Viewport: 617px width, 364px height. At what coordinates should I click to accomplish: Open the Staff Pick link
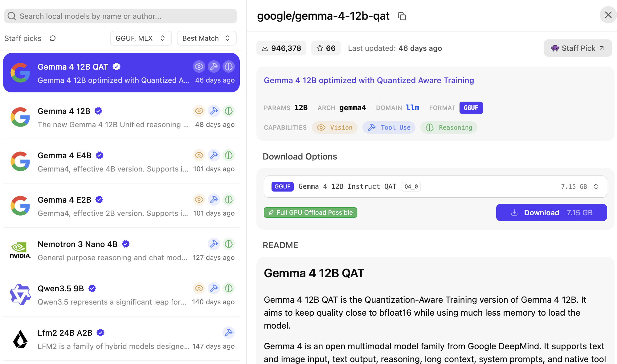tap(578, 48)
